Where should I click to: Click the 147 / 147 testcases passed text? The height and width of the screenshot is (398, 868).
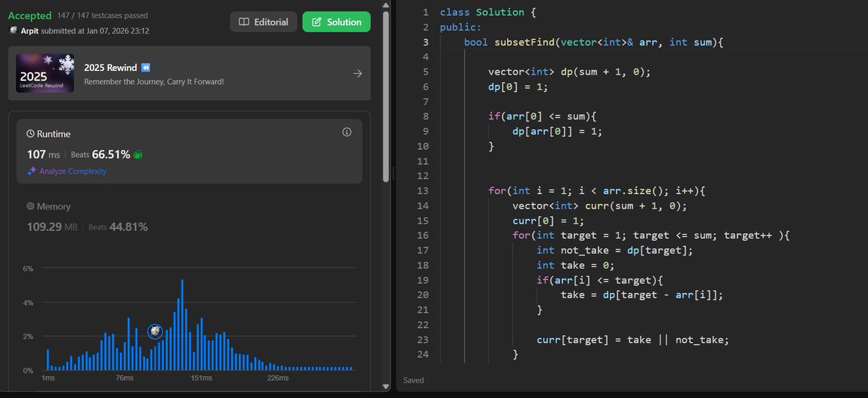[103, 15]
